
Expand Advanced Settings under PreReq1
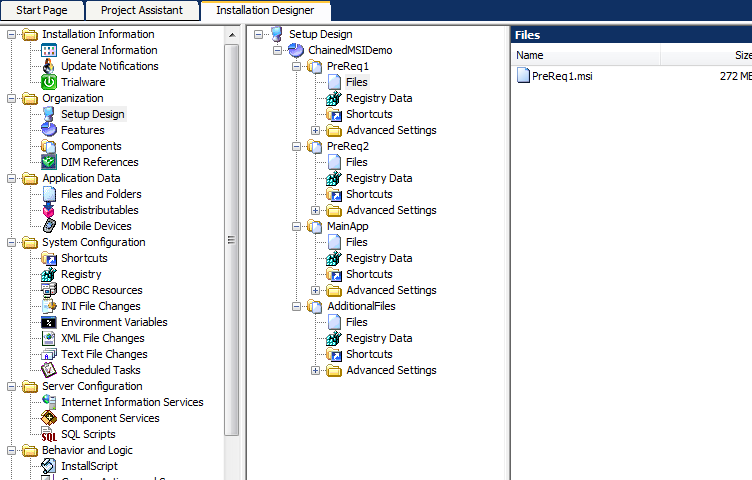[316, 130]
